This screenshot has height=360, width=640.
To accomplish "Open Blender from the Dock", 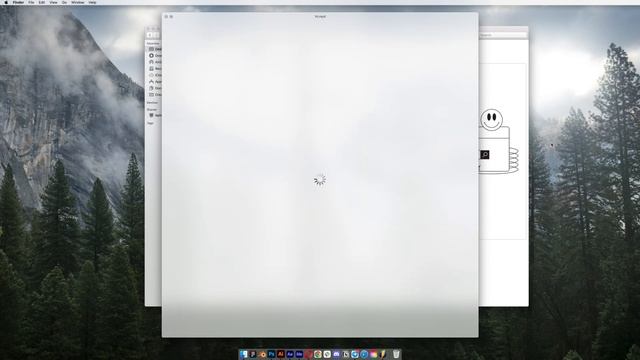I will (262, 354).
